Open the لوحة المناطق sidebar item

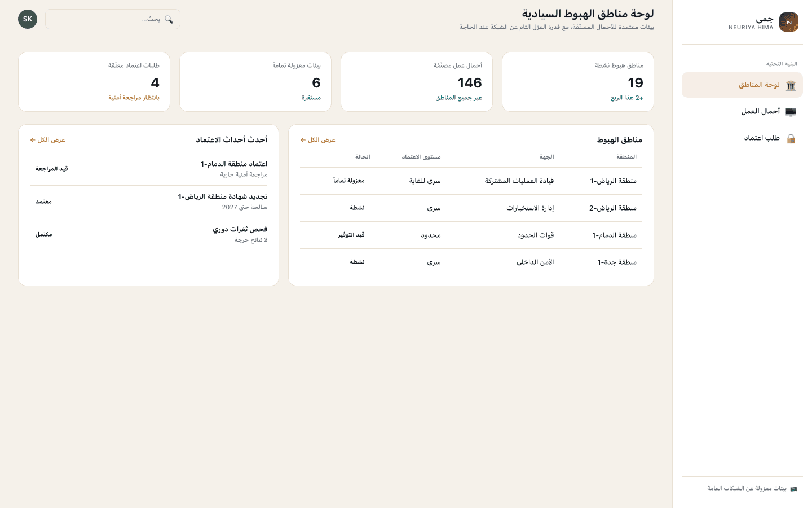click(x=742, y=85)
